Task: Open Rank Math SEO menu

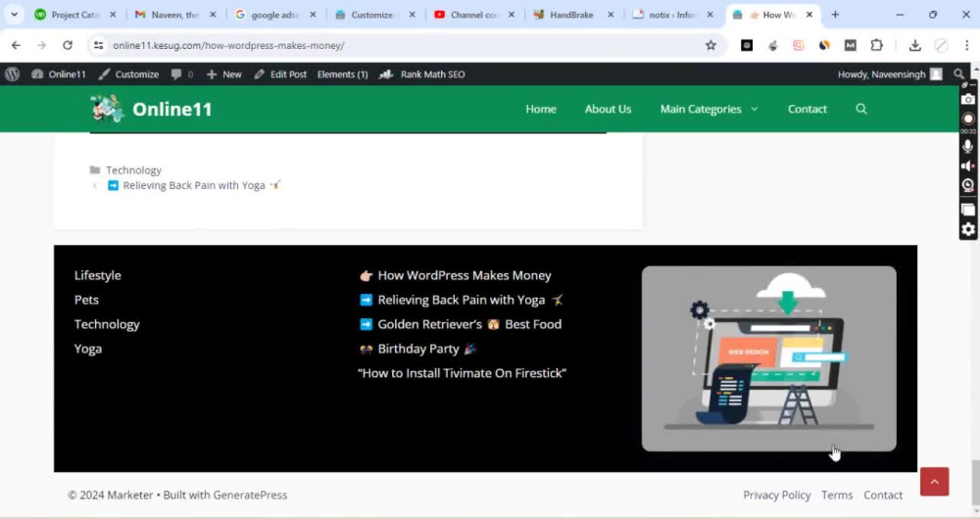Action: coord(422,74)
